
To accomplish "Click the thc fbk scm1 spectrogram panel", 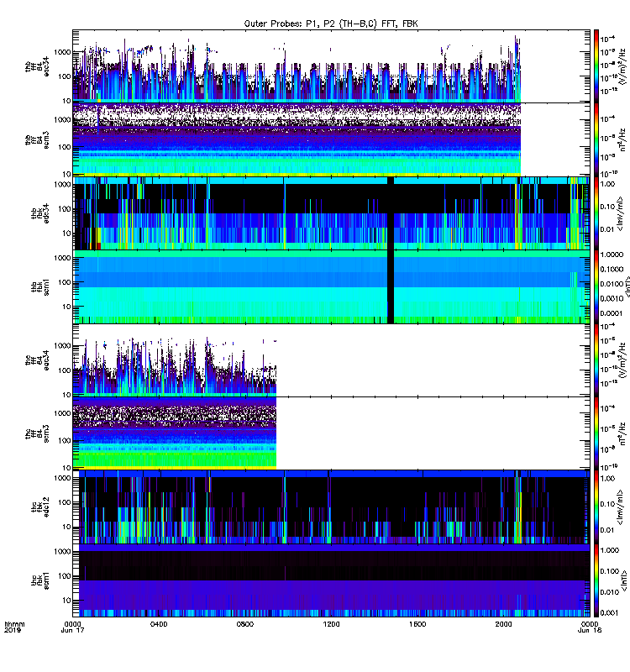I will (x=331, y=580).
